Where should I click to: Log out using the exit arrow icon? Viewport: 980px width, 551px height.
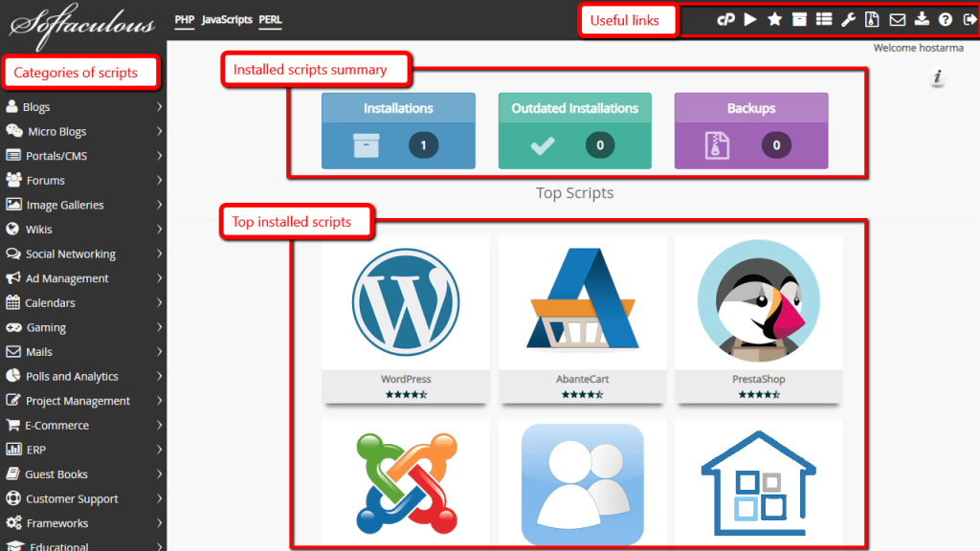click(969, 20)
